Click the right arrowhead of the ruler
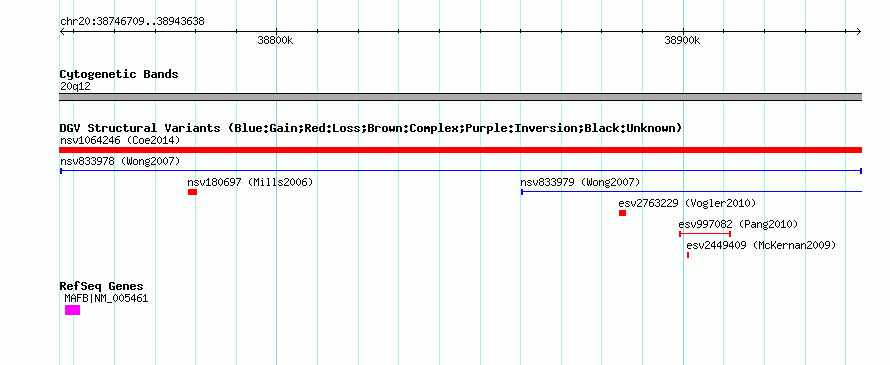This screenshot has height=365, width=890. (859, 32)
